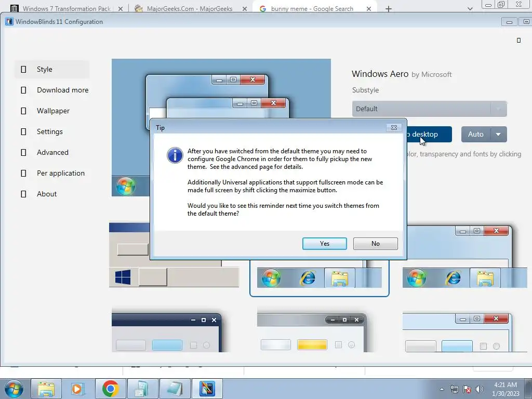Viewport: 532px width, 399px height.
Task: Switch to Windows 7 Transformation Pack browser tab
Action: (66, 9)
